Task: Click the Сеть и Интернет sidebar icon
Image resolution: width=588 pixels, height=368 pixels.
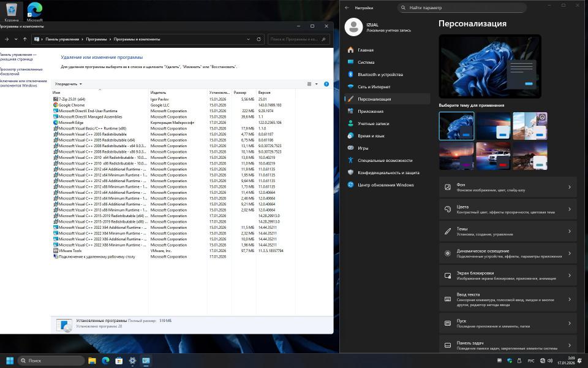Action: click(x=351, y=86)
